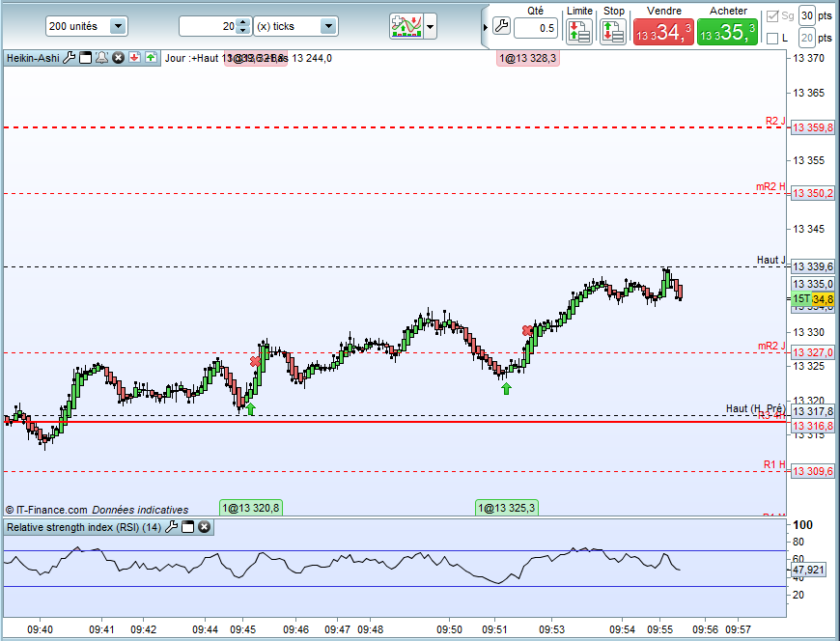Toggle the Sg checkbox
840x641 pixels.
[x=772, y=16]
